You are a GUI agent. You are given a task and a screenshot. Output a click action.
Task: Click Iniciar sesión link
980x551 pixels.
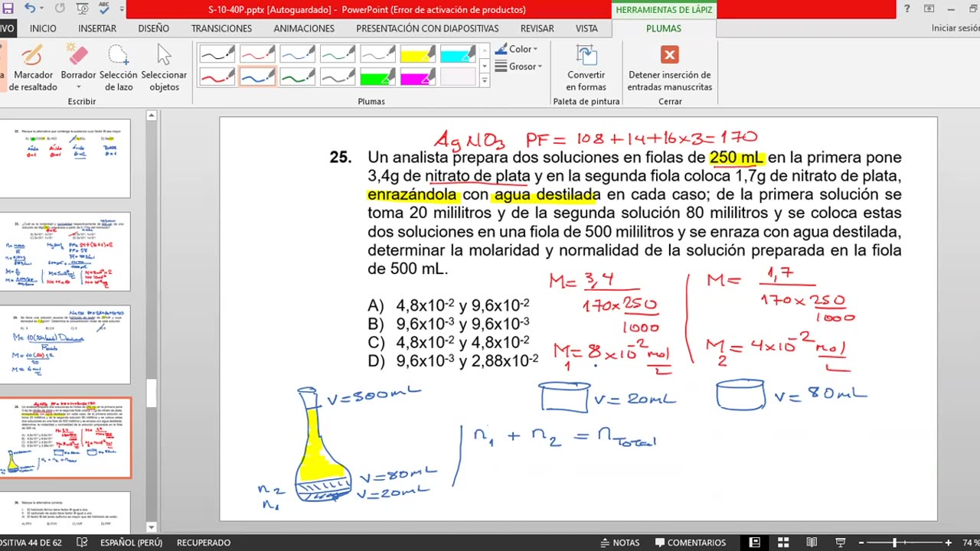click(955, 28)
